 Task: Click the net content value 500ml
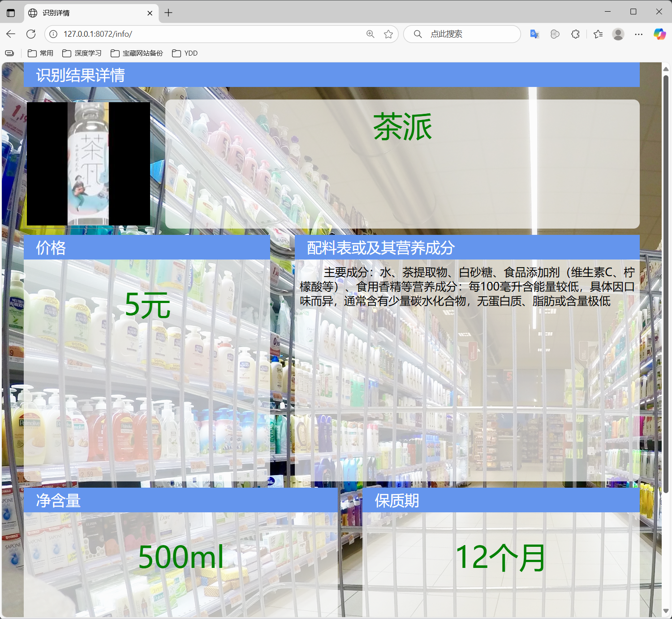181,557
